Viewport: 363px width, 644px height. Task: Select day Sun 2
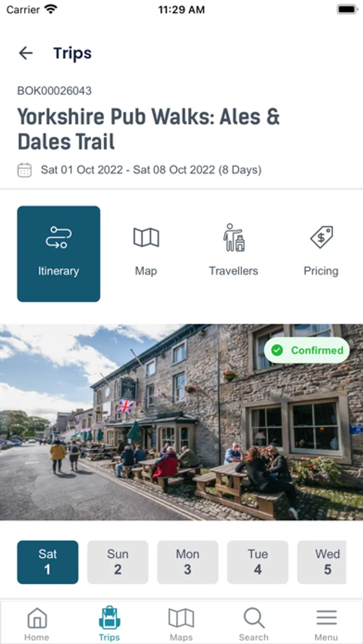click(118, 562)
